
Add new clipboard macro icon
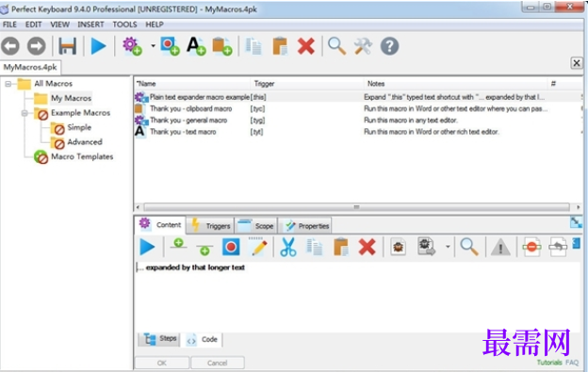tap(222, 46)
